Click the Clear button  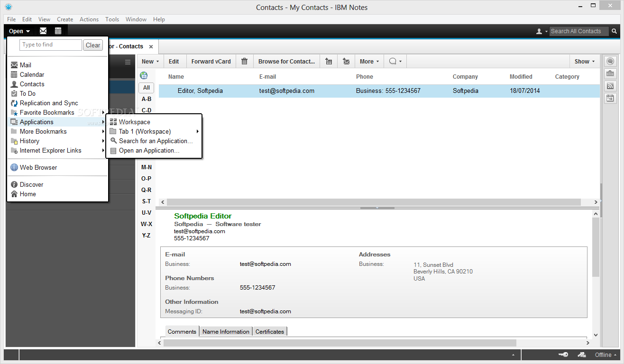[x=93, y=45]
